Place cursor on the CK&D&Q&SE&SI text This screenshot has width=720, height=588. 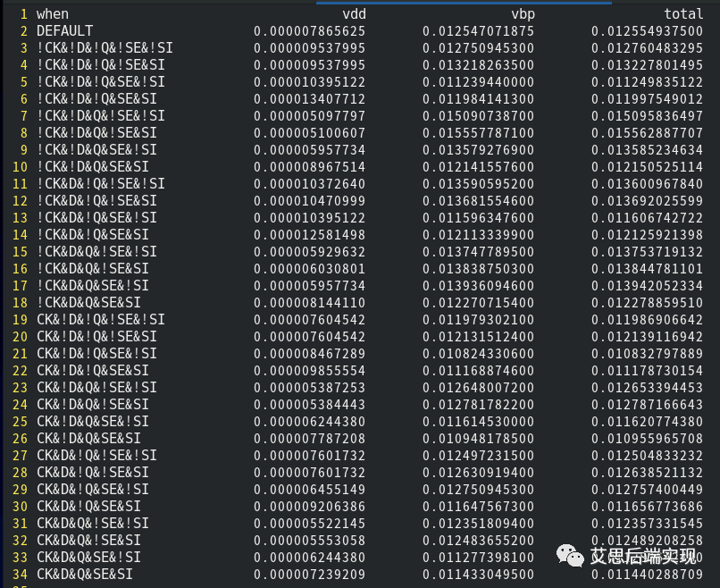(x=84, y=575)
